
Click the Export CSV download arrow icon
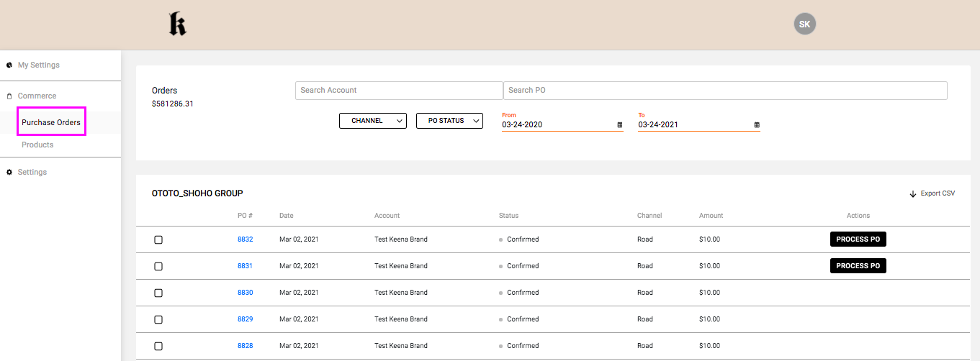coord(912,194)
